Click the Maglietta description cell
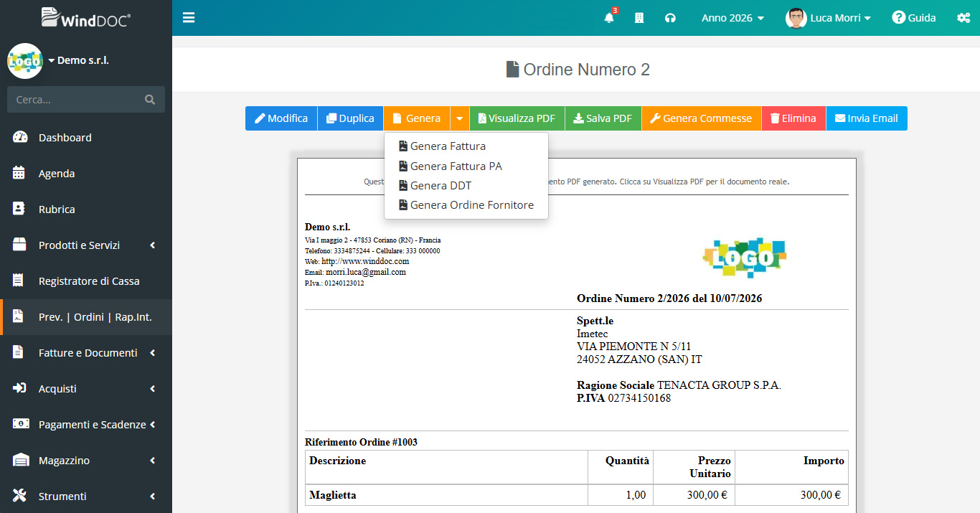 pyautogui.click(x=446, y=495)
